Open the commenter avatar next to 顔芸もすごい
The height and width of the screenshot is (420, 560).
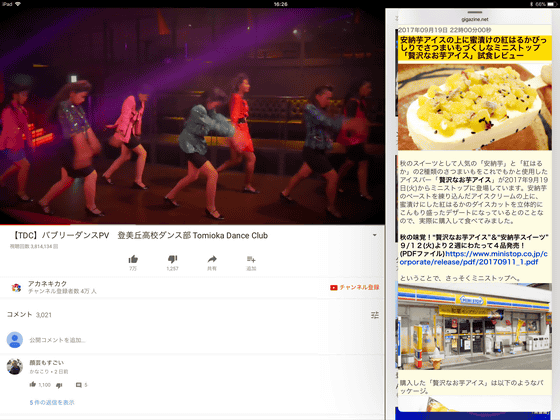point(15,367)
